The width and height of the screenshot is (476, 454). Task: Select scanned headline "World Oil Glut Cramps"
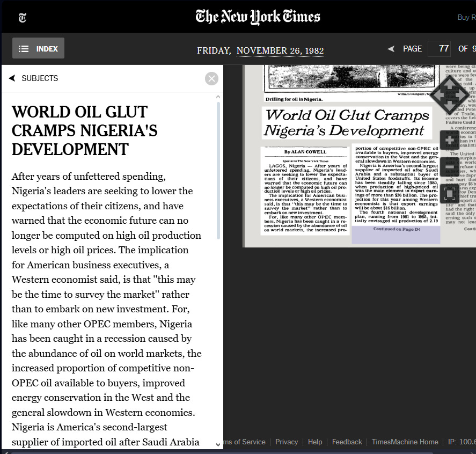[x=347, y=115]
